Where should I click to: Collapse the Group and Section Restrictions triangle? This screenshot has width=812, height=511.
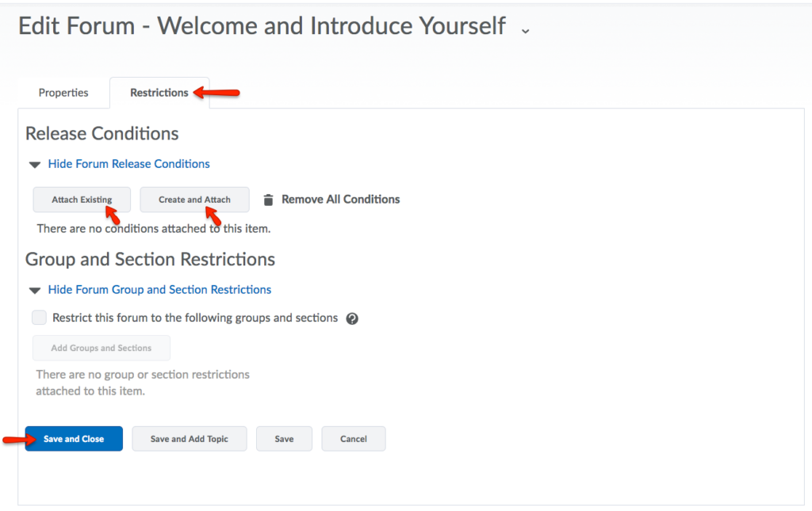pos(35,291)
